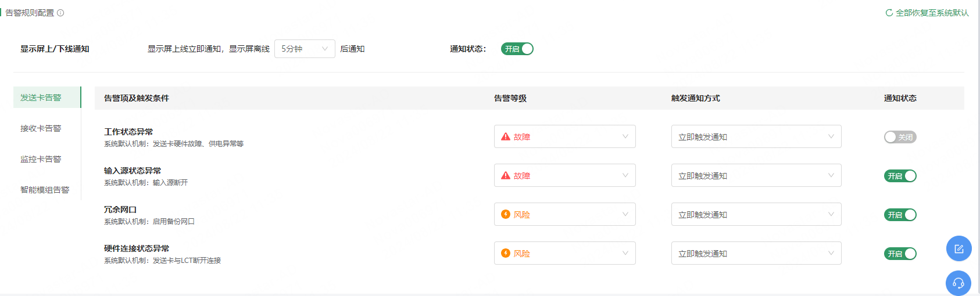980x296 pixels.
Task: Click the info icon beside 告警规则配置
Action: tap(60, 13)
